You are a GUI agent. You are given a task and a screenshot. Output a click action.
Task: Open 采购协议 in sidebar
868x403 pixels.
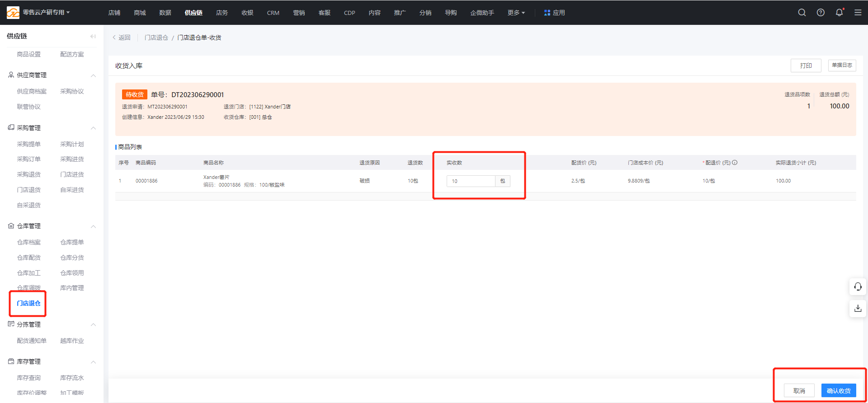72,91
